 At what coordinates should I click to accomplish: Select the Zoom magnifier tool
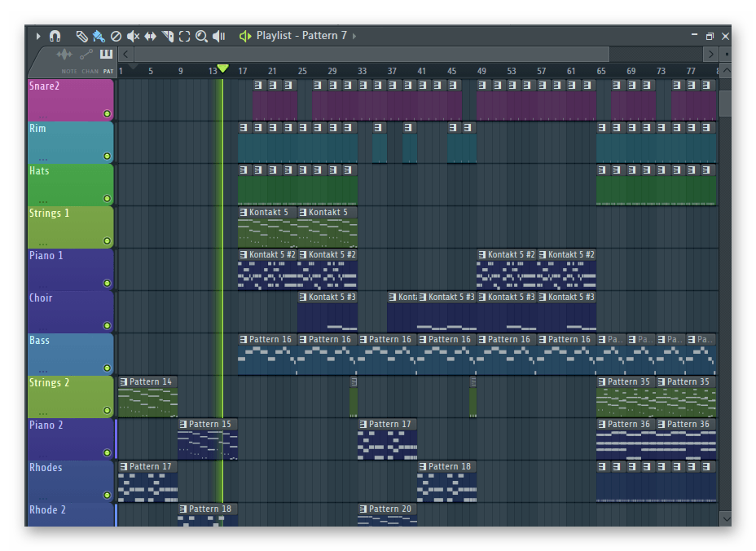pos(201,36)
